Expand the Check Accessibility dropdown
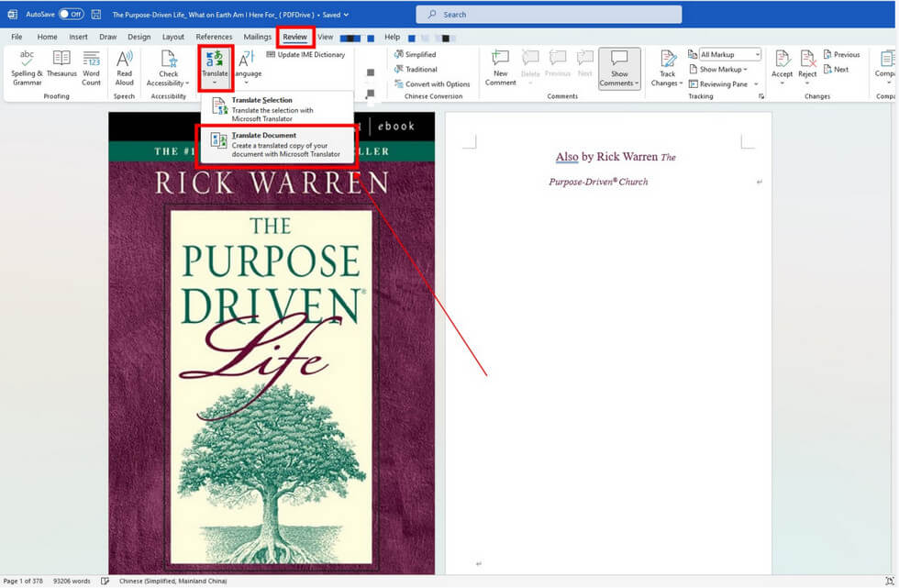This screenshot has height=588, width=899. [x=168, y=83]
